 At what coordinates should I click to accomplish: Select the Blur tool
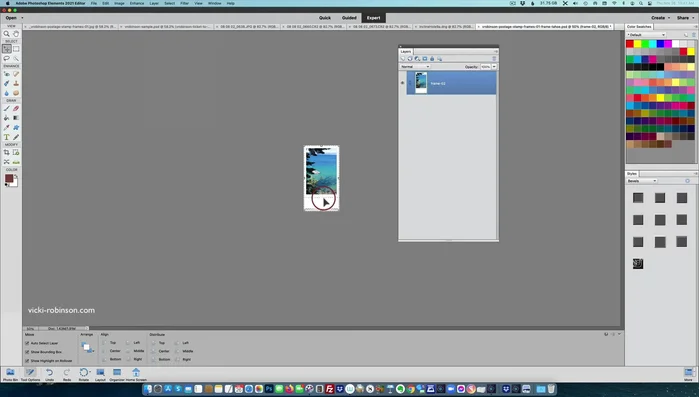(7, 93)
